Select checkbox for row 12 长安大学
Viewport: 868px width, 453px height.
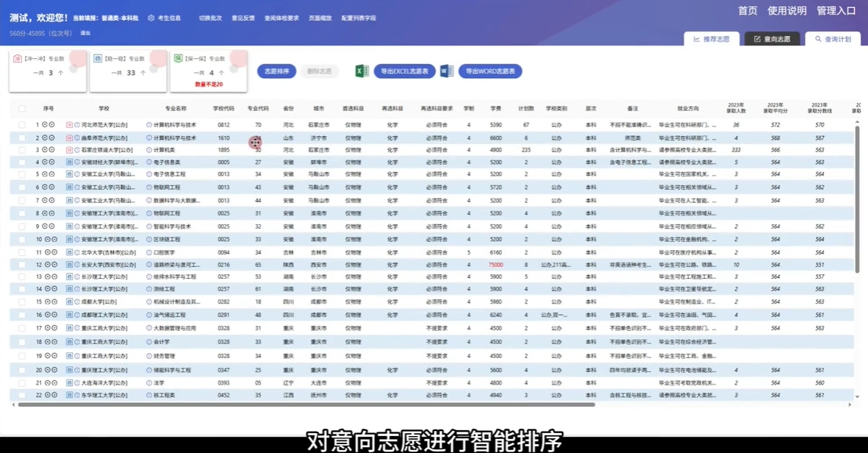[22, 265]
